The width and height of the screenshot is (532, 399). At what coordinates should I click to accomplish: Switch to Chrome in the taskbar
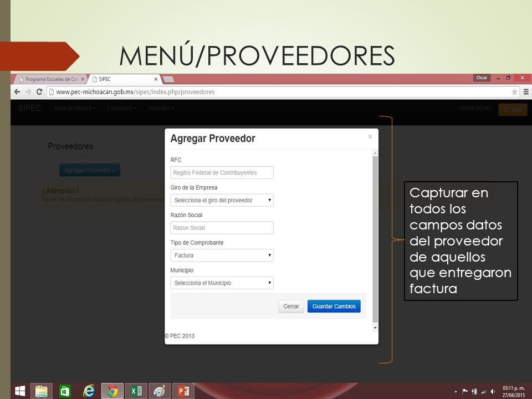tap(112, 391)
